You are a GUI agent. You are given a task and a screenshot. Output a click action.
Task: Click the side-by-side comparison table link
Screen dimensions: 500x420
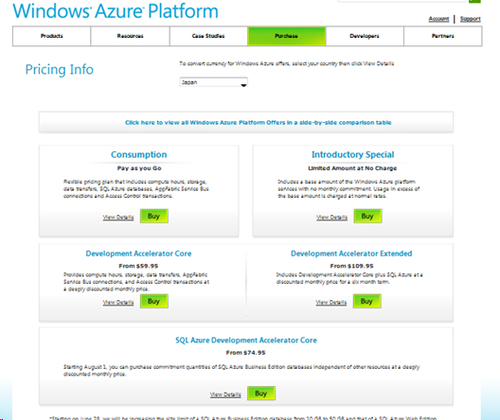258,123
